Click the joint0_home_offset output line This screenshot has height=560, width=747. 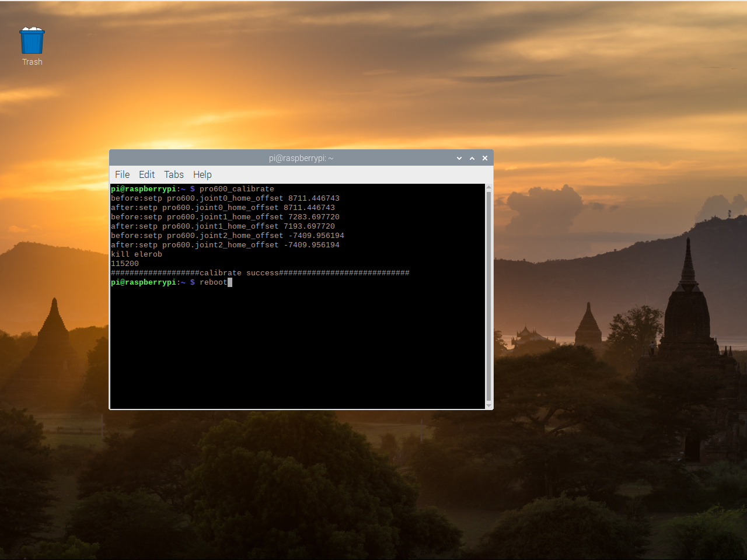point(225,198)
